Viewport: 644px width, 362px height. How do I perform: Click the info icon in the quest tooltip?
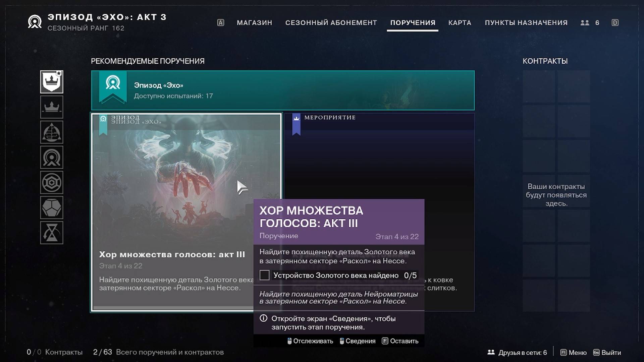click(x=264, y=318)
